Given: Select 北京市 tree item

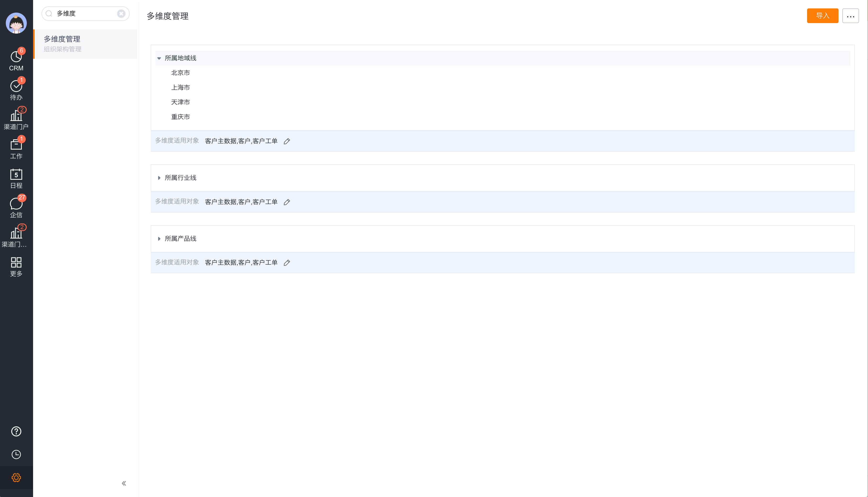Looking at the screenshot, I should [x=180, y=73].
